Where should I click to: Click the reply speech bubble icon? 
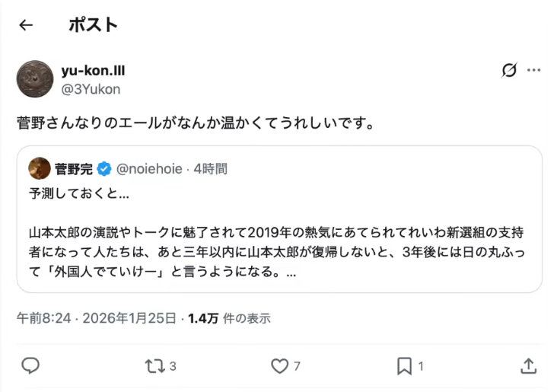(x=30, y=366)
